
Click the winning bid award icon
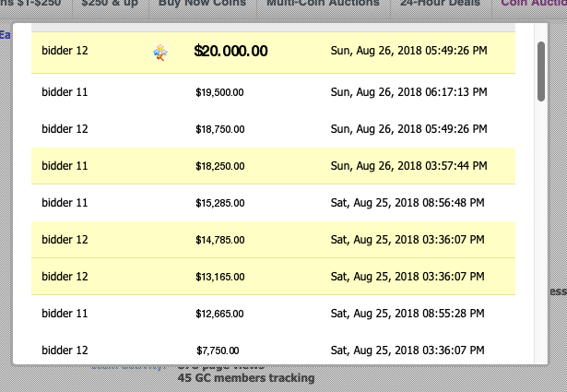[160, 53]
